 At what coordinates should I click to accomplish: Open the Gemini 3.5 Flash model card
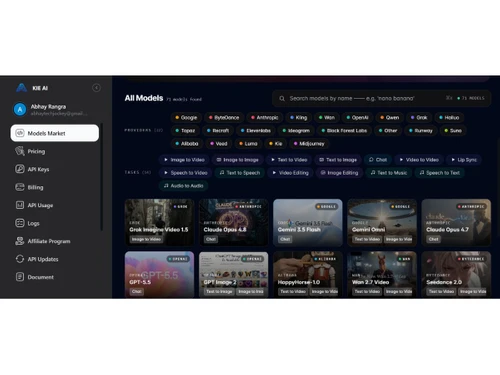pyautogui.click(x=308, y=222)
